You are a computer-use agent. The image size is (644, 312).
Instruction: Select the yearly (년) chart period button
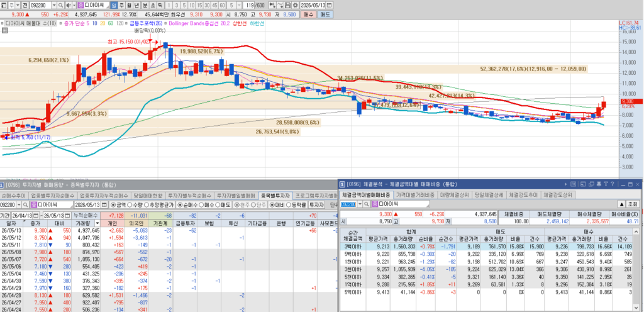click(136, 5)
